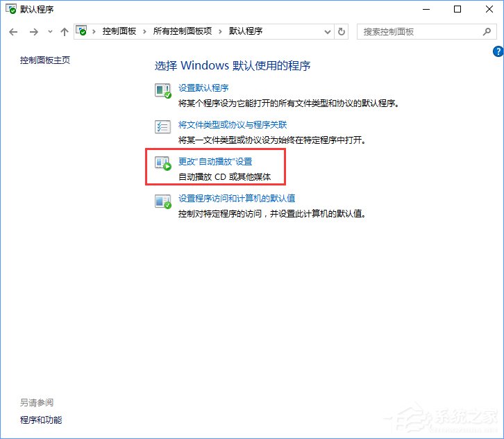Minimize the 默认程序 window

pyautogui.click(x=426, y=9)
